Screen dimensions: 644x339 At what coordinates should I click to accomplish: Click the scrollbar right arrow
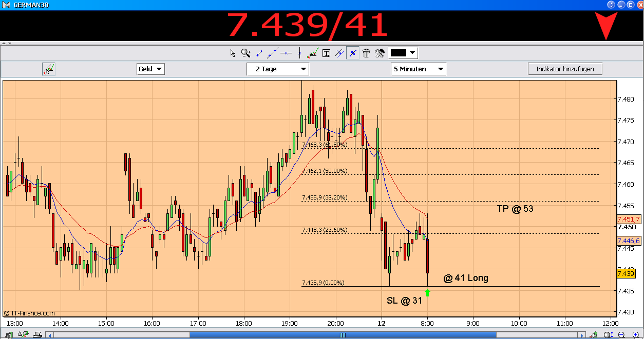pyautogui.click(x=581, y=335)
